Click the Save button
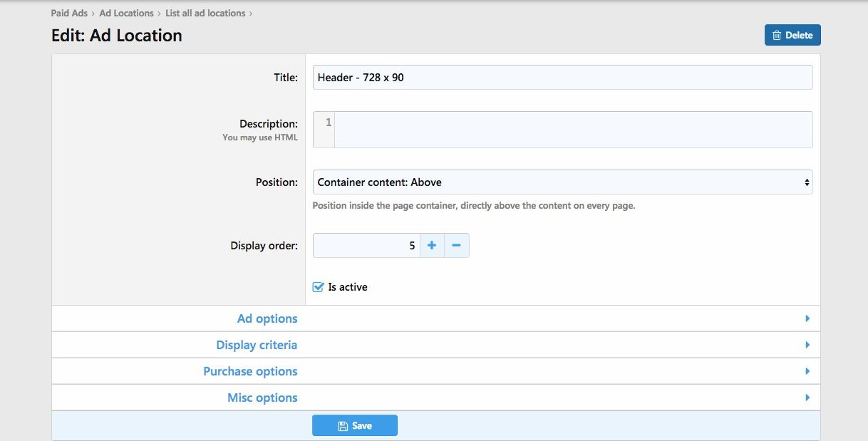Screen dimensions: 868x441 coord(354,425)
